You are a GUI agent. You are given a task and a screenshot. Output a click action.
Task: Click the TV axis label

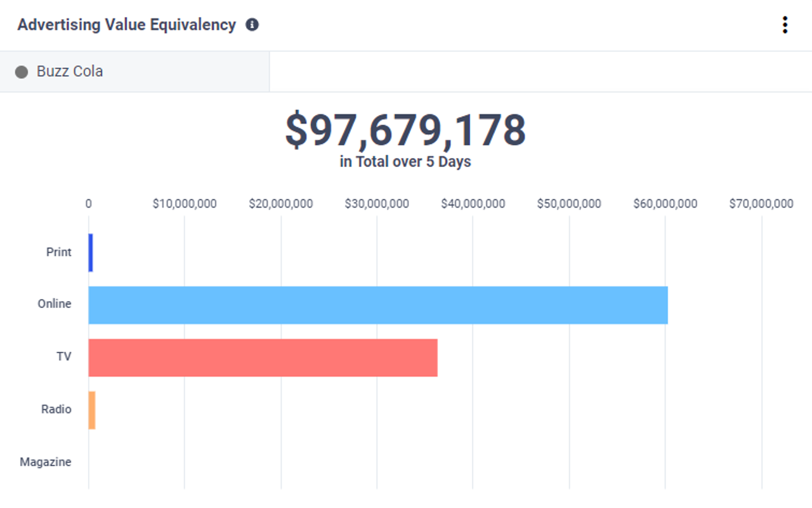[63, 357]
